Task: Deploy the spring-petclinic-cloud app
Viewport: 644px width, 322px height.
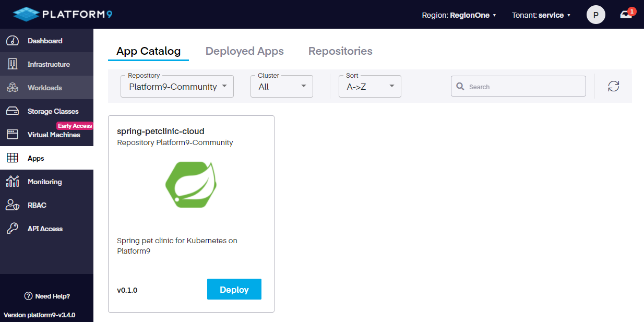Action: (234, 289)
